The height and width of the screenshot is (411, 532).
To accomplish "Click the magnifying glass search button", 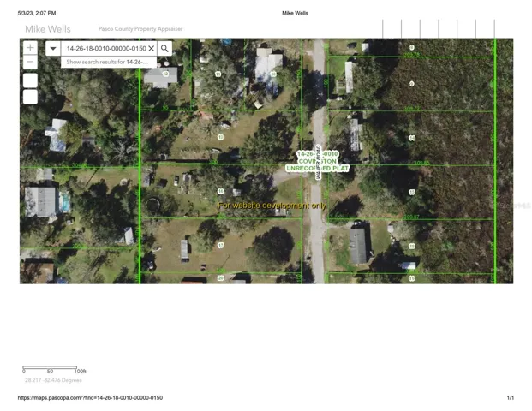I will 164,49.
